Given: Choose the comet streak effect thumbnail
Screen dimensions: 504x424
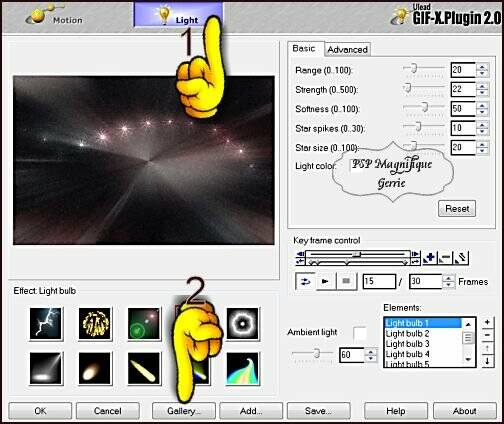Looking at the screenshot, I should coord(144,368).
